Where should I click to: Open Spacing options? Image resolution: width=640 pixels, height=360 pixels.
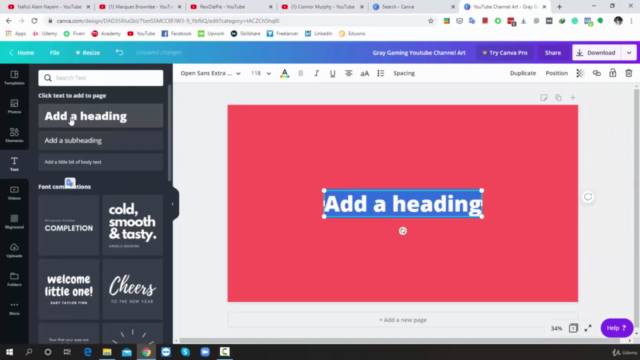[404, 73]
